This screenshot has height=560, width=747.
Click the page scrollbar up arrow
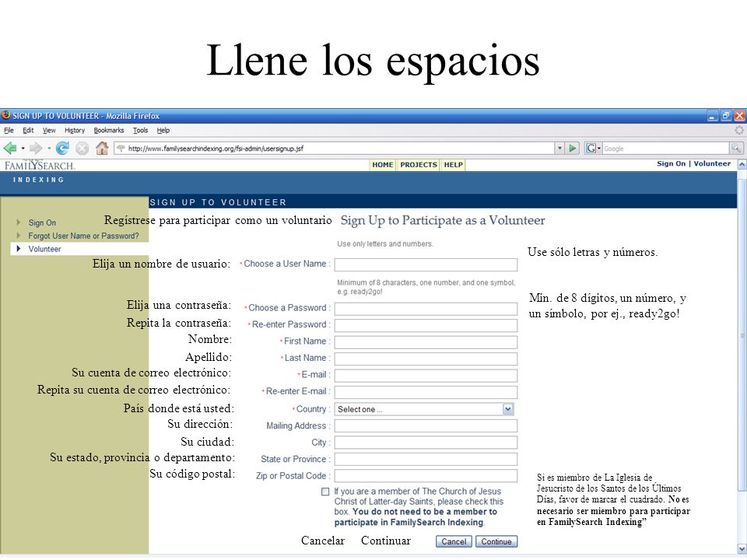point(742,165)
